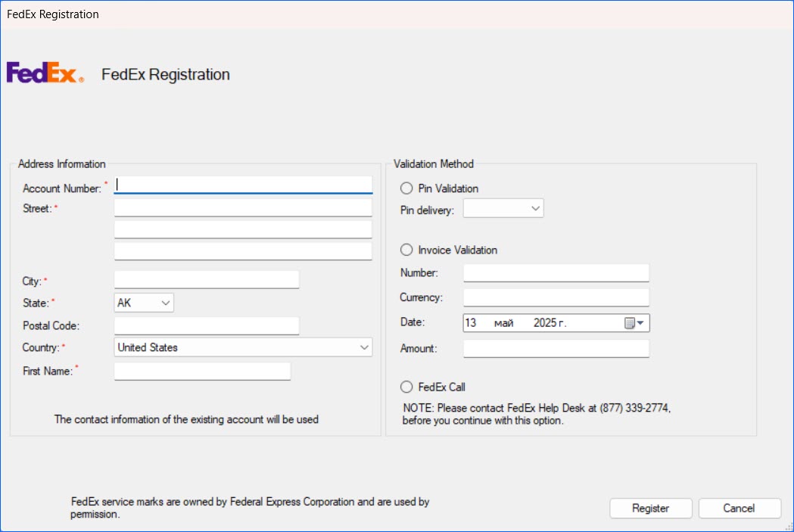Click the first Street address line
This screenshot has width=794, height=532.
tap(243, 207)
